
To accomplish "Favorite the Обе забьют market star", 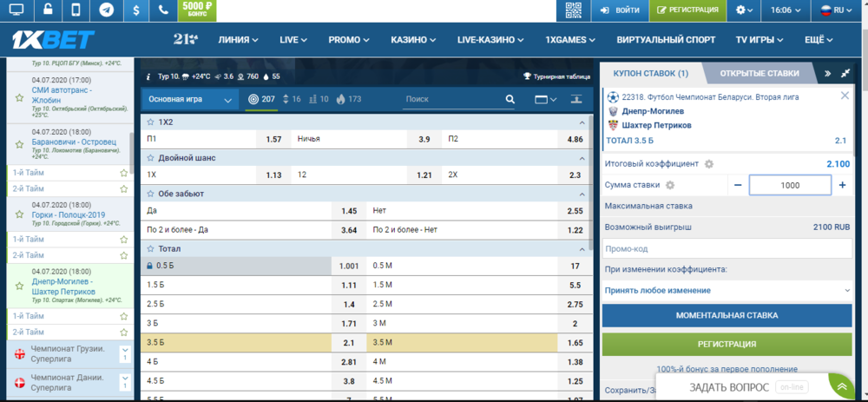I will click(x=150, y=194).
